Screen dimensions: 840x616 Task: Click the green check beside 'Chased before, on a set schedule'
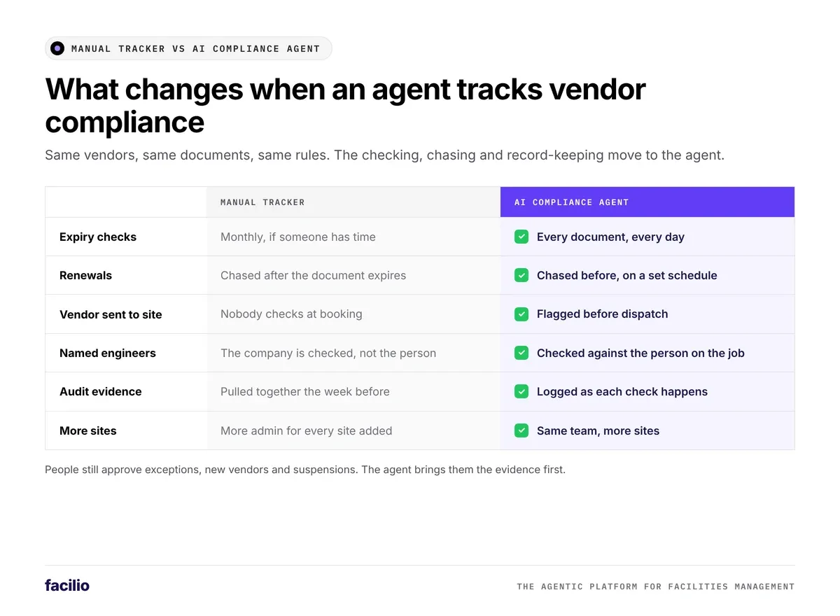(x=521, y=275)
